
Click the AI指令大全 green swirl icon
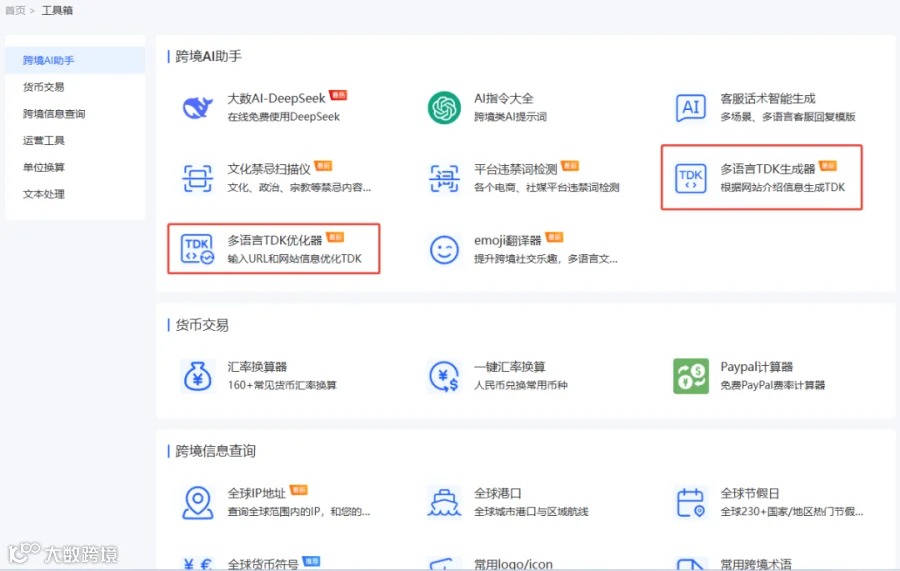[444, 107]
